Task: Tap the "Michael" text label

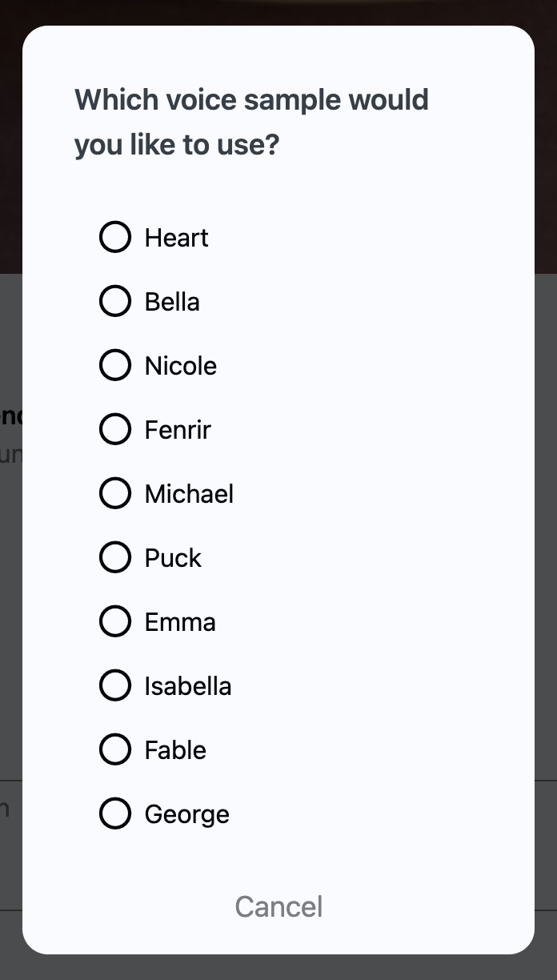Action: [x=189, y=494]
